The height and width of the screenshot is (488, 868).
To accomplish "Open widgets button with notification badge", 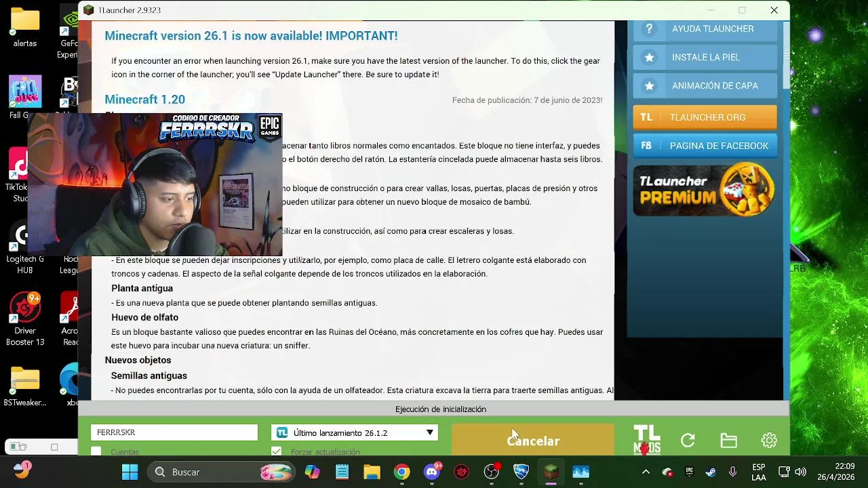I will [x=22, y=470].
